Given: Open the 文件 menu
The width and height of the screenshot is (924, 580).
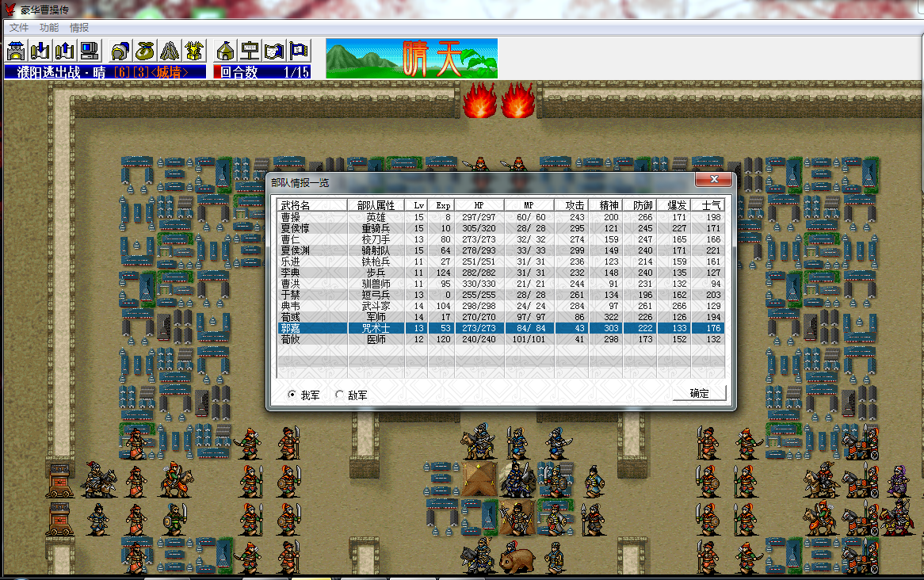Looking at the screenshot, I should coord(19,28).
